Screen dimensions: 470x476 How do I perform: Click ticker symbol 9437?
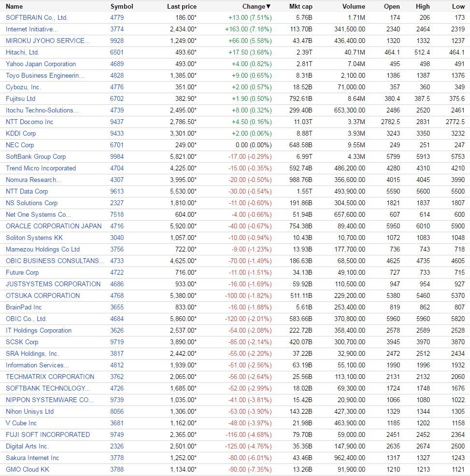[117, 122]
